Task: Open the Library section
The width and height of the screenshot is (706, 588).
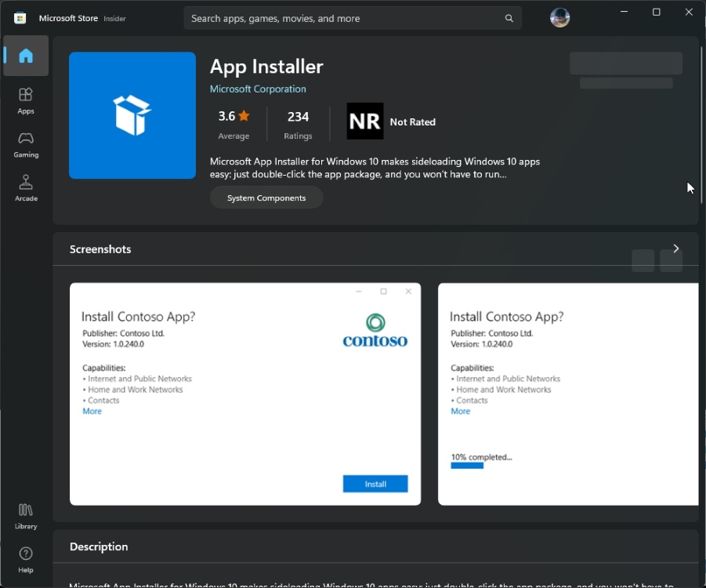Action: [24, 516]
